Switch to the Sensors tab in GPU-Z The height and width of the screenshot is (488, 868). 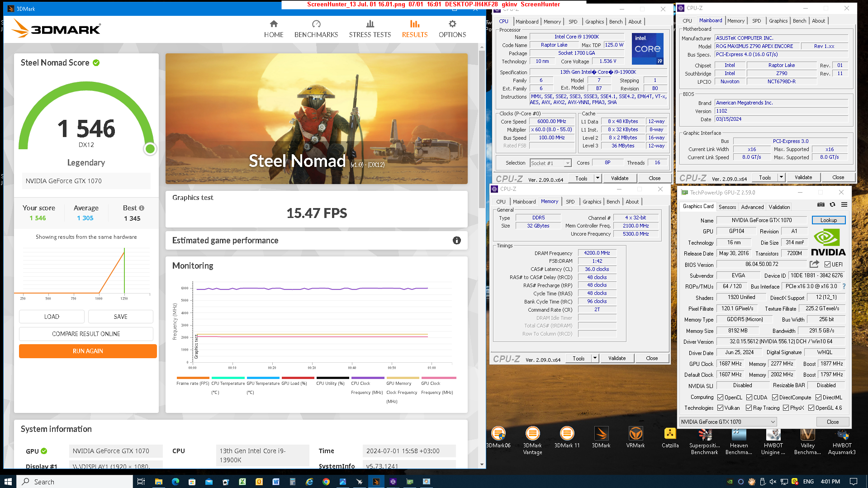point(727,207)
